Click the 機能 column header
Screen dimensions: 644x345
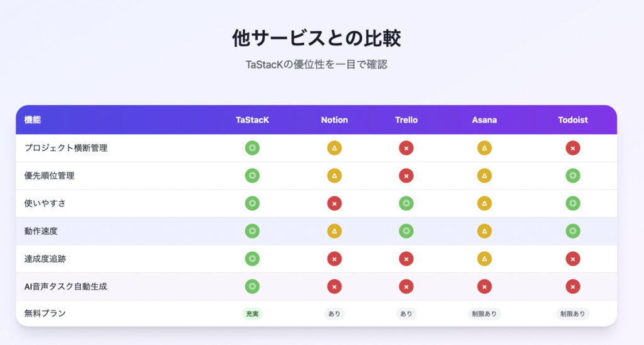pos(33,120)
